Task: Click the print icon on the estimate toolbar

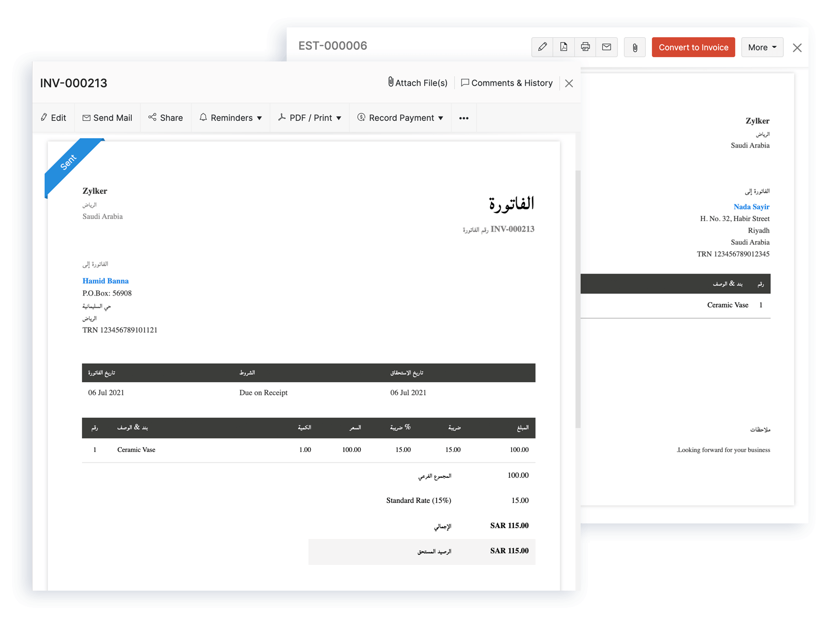Action: pyautogui.click(x=585, y=47)
